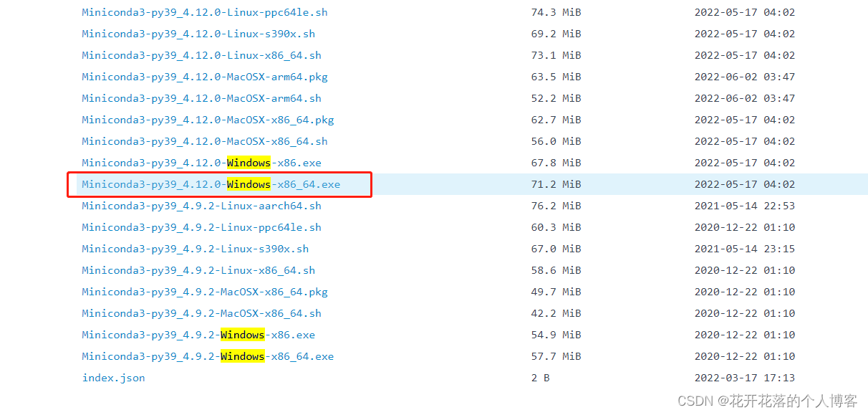
Task: Select the 67.8 MiB size cell
Action: (x=556, y=163)
